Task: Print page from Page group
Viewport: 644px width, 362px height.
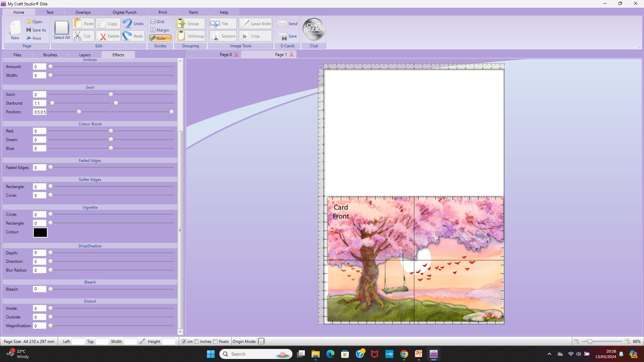Action: (x=34, y=39)
